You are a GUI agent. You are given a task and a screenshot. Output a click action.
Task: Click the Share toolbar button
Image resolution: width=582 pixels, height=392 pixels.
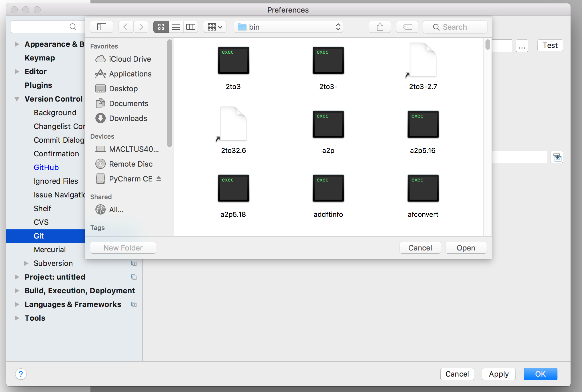(x=380, y=27)
